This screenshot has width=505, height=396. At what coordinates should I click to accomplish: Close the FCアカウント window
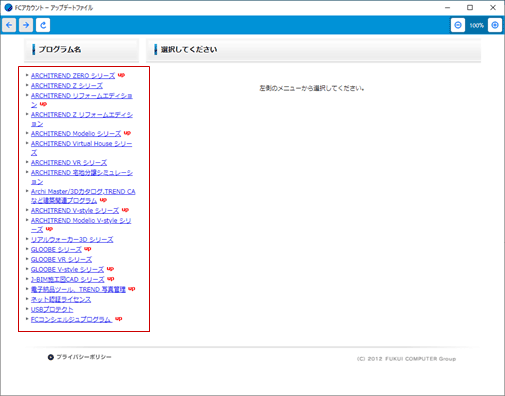click(x=493, y=7)
